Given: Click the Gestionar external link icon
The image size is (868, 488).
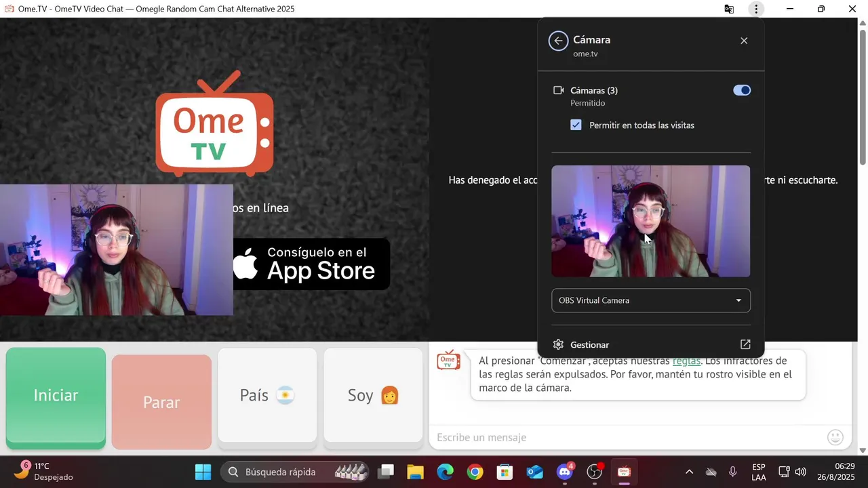Looking at the screenshot, I should [x=745, y=344].
